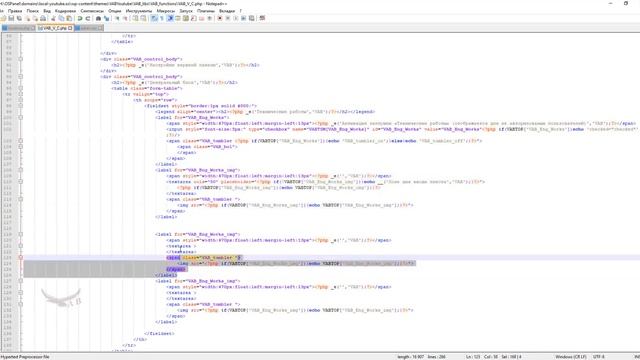Collapse the fold at tr valign top line

point(20,94)
